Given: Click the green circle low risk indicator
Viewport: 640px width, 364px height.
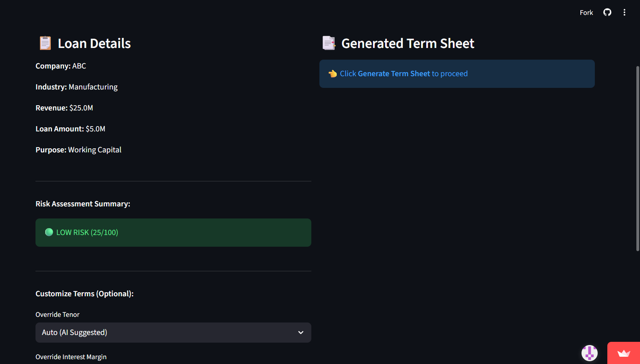Looking at the screenshot, I should [49, 232].
